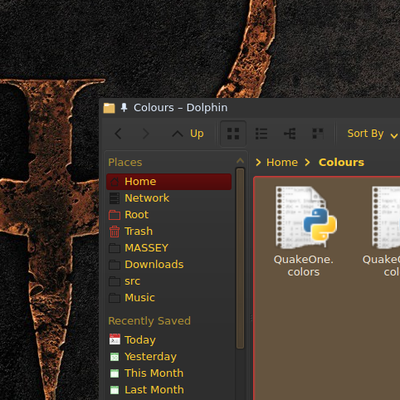The height and width of the screenshot is (400, 400).
Task: Click the Last Month calendar icon
Action: coord(114,390)
